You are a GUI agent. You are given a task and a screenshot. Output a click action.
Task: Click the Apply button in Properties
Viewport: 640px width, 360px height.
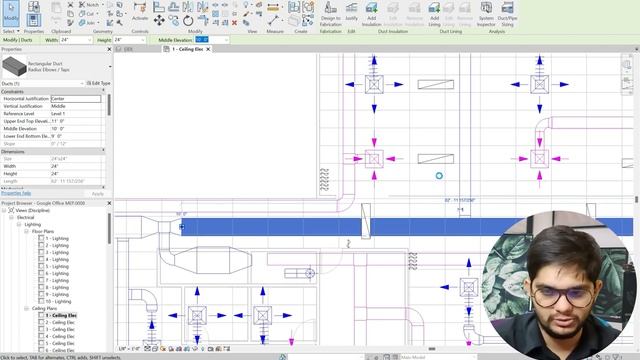[98, 193]
